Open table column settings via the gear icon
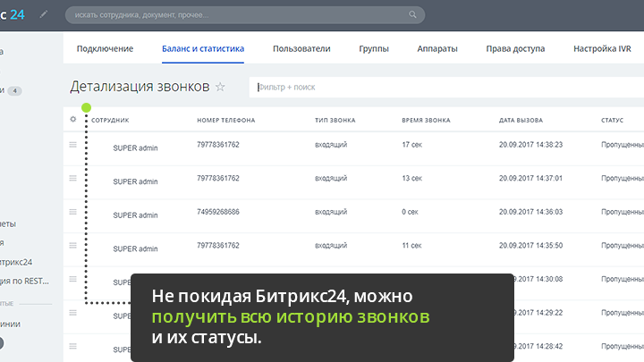The image size is (644, 362). pos(73,119)
